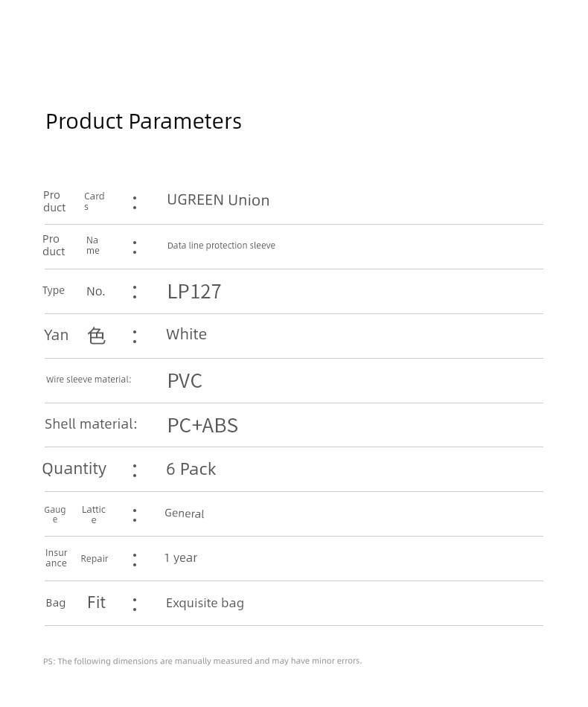The image size is (588, 707).
Task: Click the Shell material label
Action: tap(91, 424)
